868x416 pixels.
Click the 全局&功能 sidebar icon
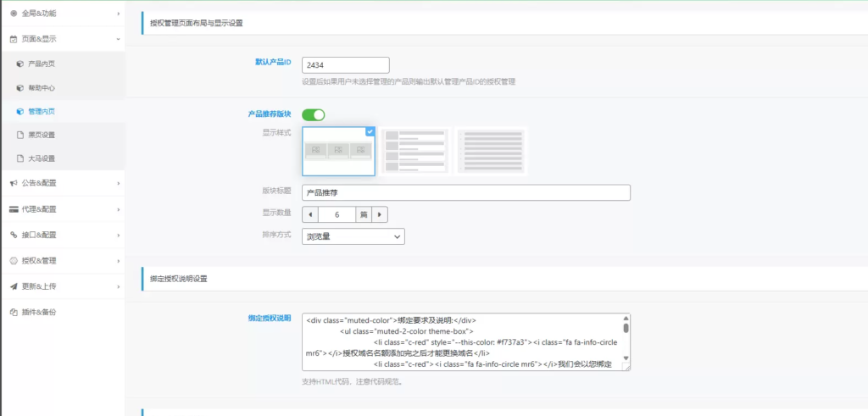click(x=14, y=14)
